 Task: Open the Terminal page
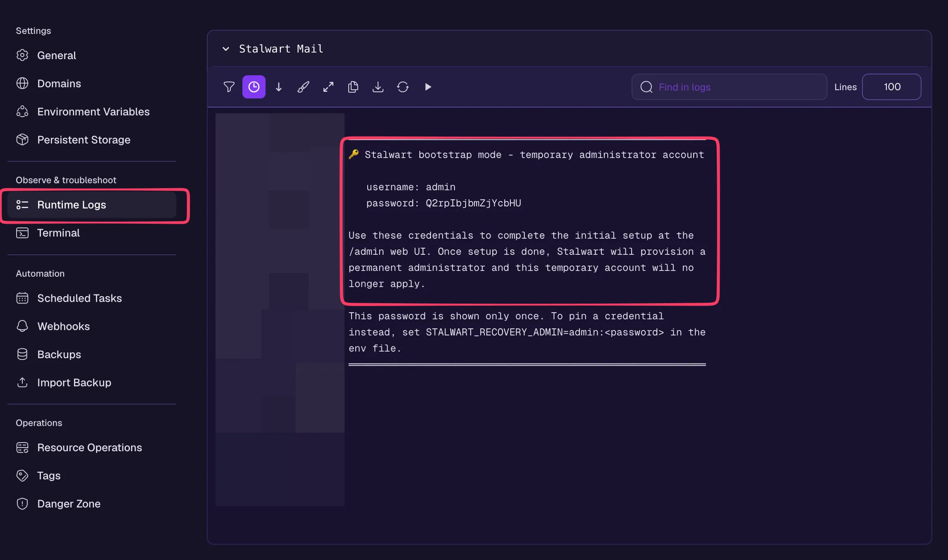click(92, 233)
